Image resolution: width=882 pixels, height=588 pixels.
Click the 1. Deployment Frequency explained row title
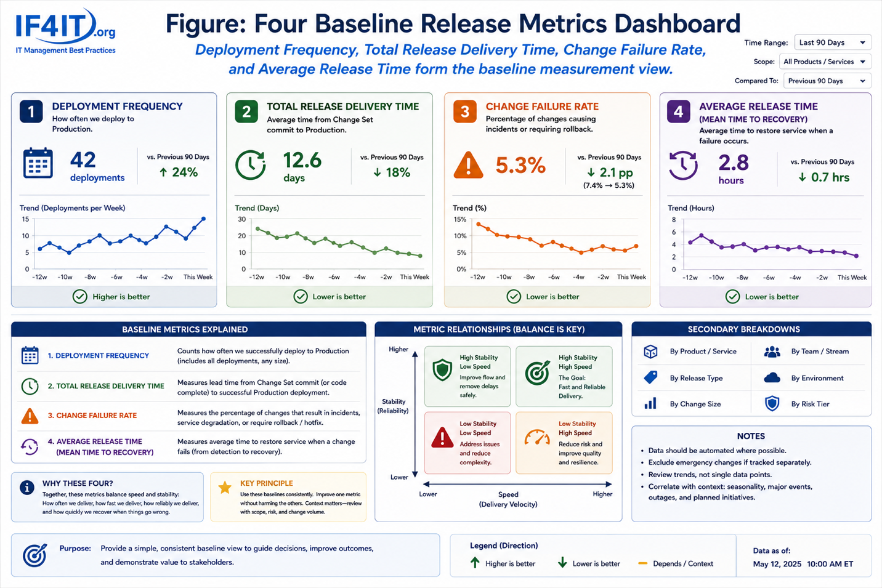pyautogui.click(x=99, y=356)
